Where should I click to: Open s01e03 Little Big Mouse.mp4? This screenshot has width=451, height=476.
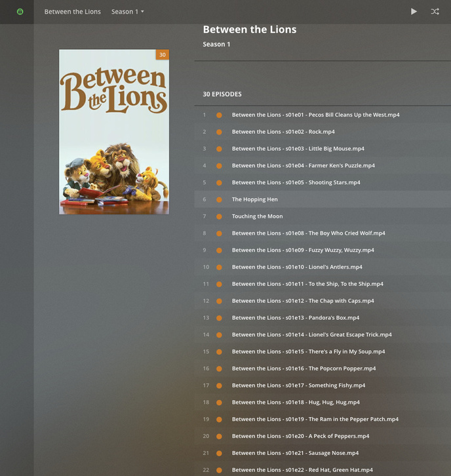pyautogui.click(x=298, y=148)
